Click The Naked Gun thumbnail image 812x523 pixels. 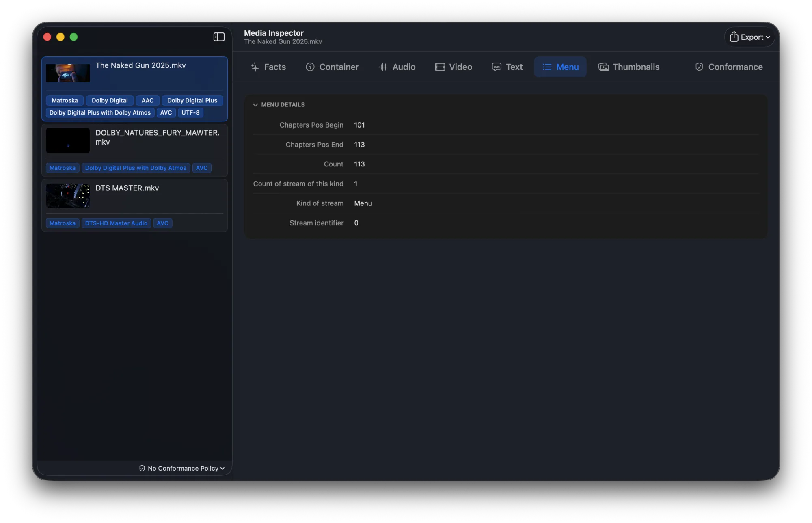pos(68,73)
